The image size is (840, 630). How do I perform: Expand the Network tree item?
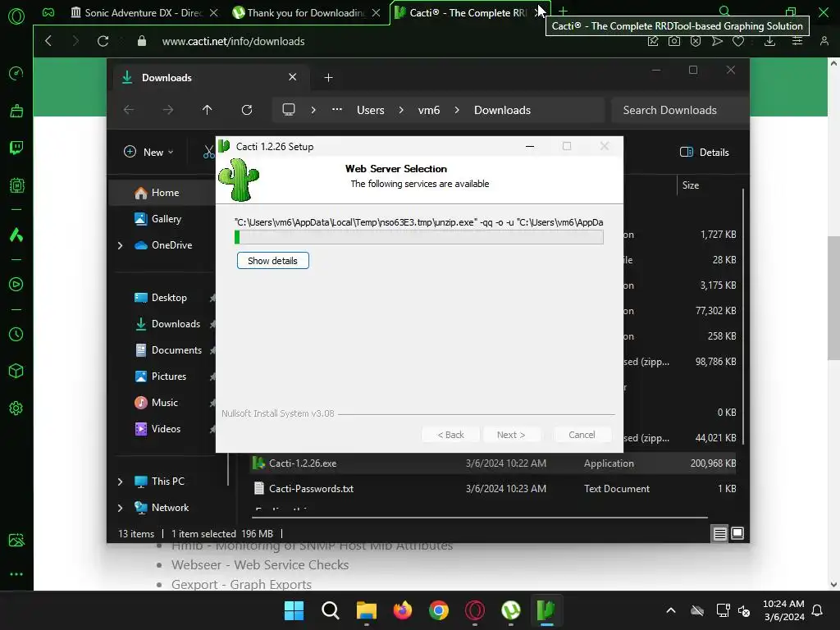tap(120, 508)
